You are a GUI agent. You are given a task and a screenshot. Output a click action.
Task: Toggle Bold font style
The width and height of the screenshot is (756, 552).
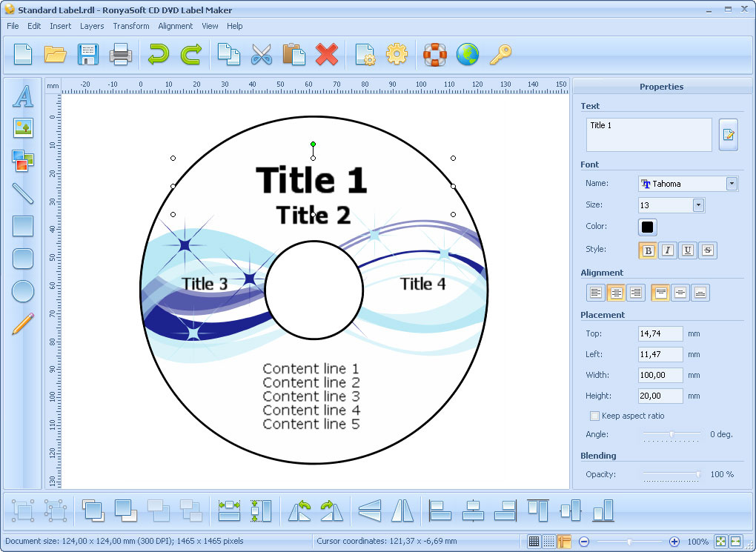(649, 250)
